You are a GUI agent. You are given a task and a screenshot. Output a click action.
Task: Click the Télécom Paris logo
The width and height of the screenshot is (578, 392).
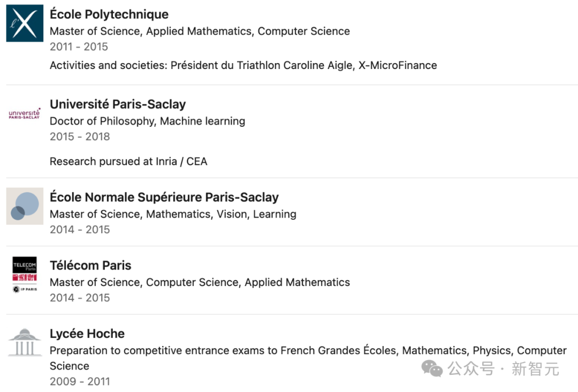click(x=25, y=274)
